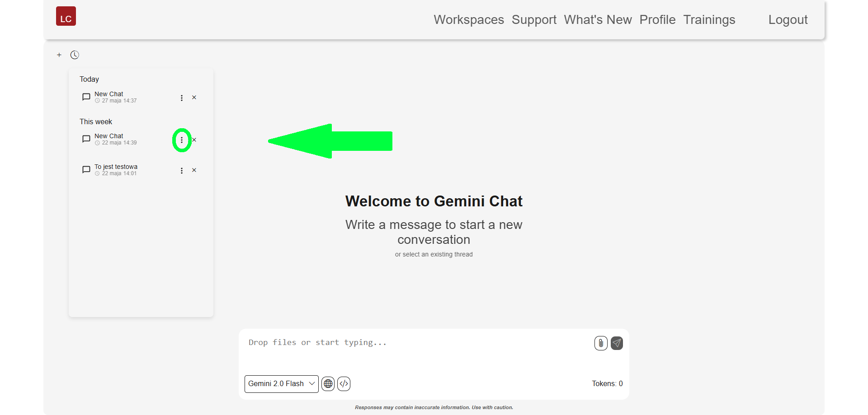Send the message with paper plane icon
This screenshot has height=415, width=868.
[x=617, y=343]
